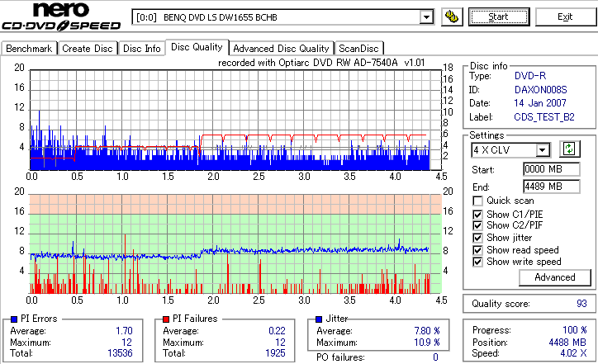This screenshot has height=364, width=598.
Task: Expand the 4 X CLV speed dropdown
Action: (x=542, y=150)
